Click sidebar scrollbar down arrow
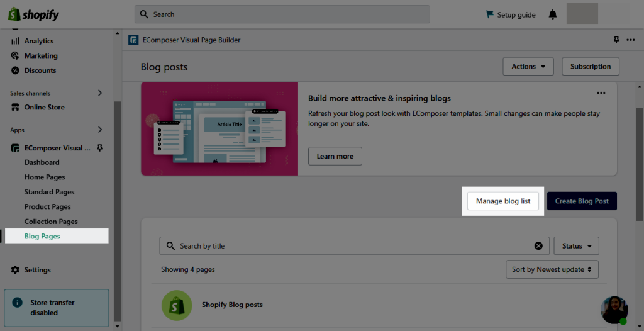This screenshot has width=644, height=331. tap(118, 327)
